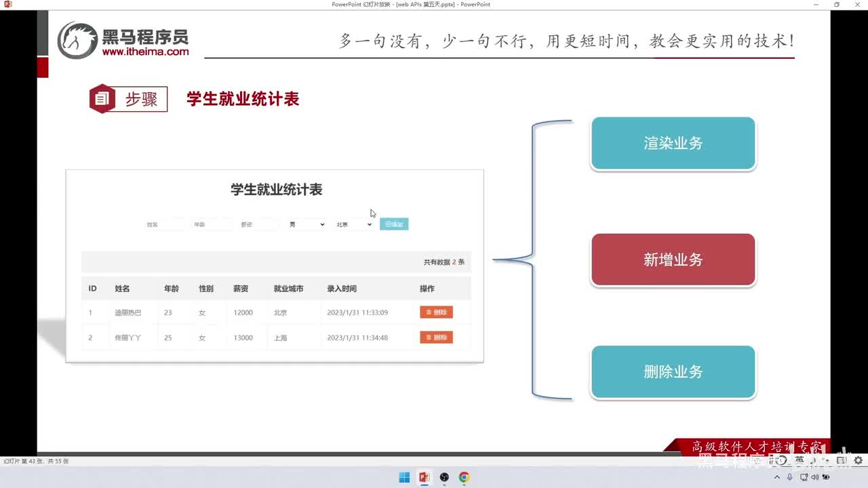Open the black round app taskbar icon
Image resolution: width=868 pixels, height=488 pixels.
444,477
